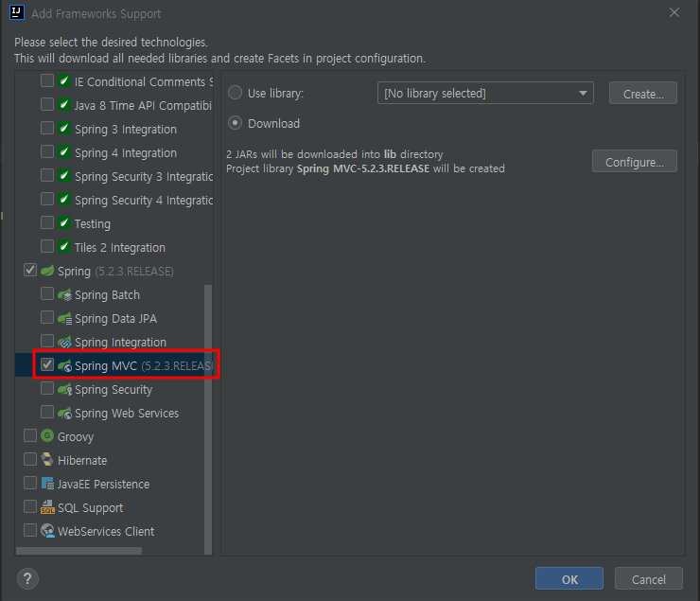Confirm with the OK button
700x601 pixels.
[x=569, y=578]
